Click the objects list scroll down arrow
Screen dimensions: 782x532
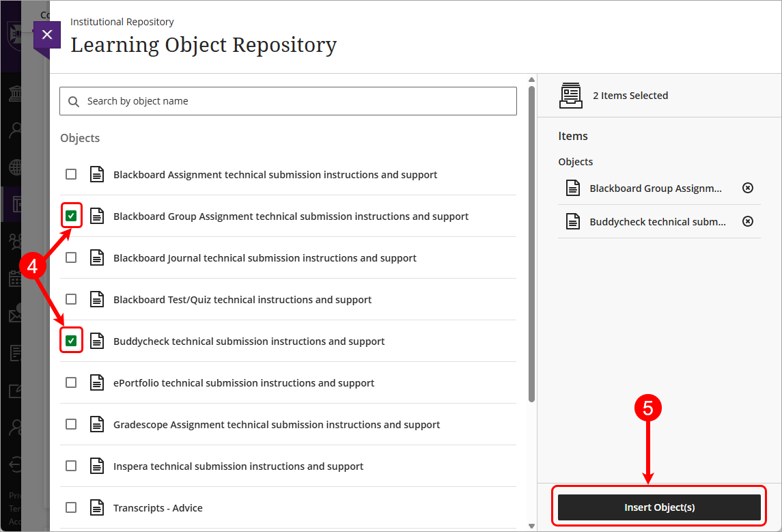(531, 526)
